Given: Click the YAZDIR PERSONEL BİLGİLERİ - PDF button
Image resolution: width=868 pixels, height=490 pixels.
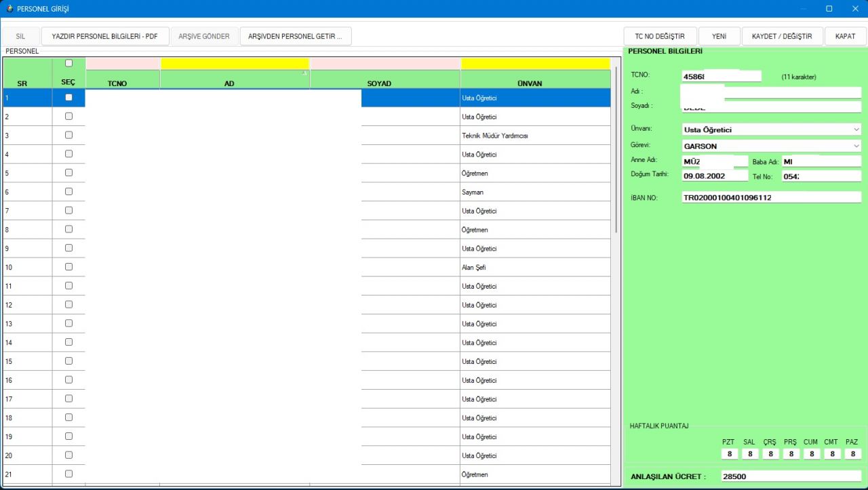Looking at the screenshot, I should point(104,37).
